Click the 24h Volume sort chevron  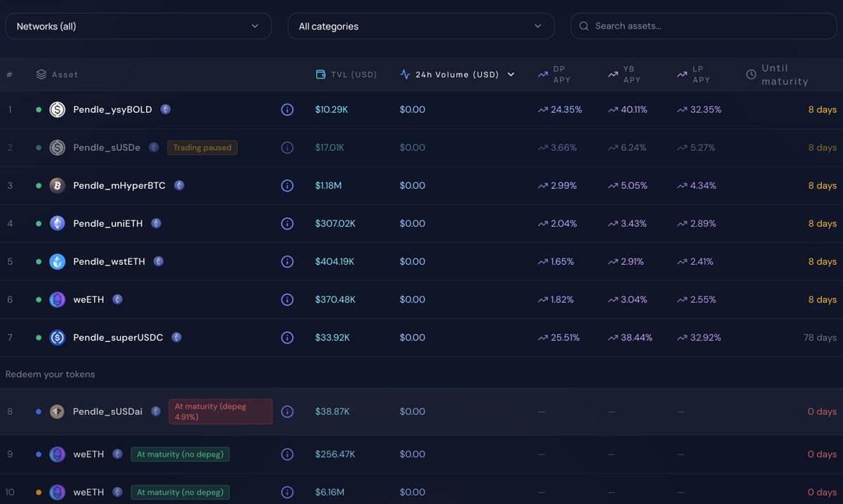[511, 74]
